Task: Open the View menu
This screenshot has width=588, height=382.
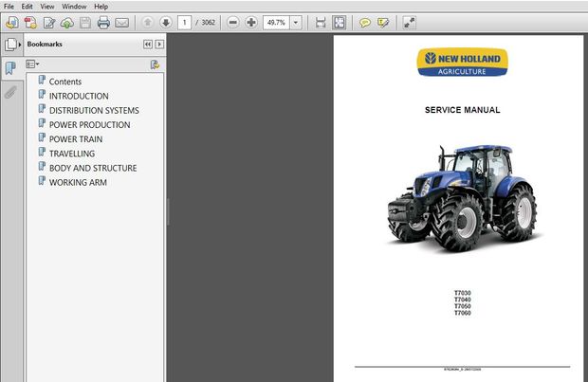Action: [47, 7]
